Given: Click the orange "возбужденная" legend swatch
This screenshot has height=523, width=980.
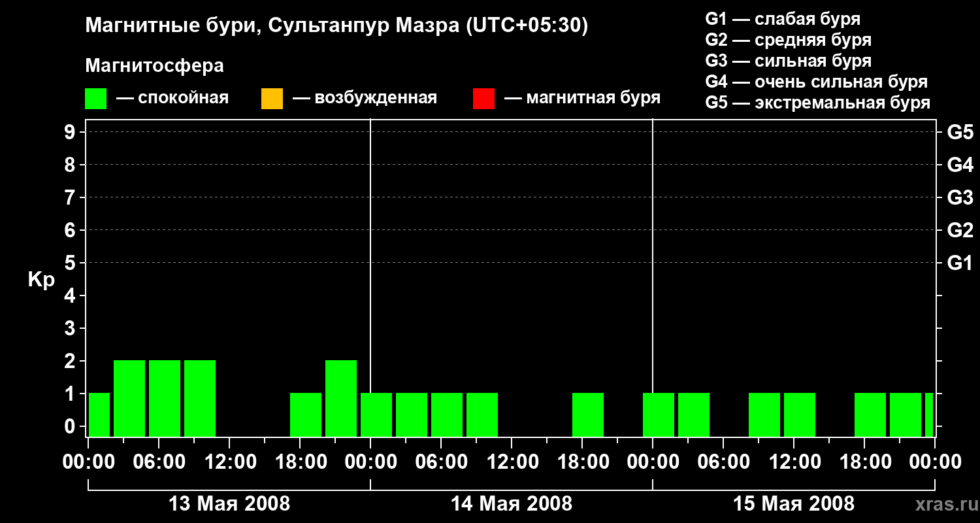Looking at the screenshot, I should coord(272,99).
